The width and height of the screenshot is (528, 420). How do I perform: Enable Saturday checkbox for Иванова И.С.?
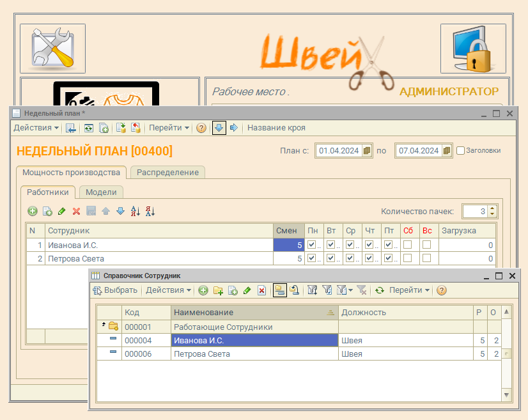[x=407, y=245]
